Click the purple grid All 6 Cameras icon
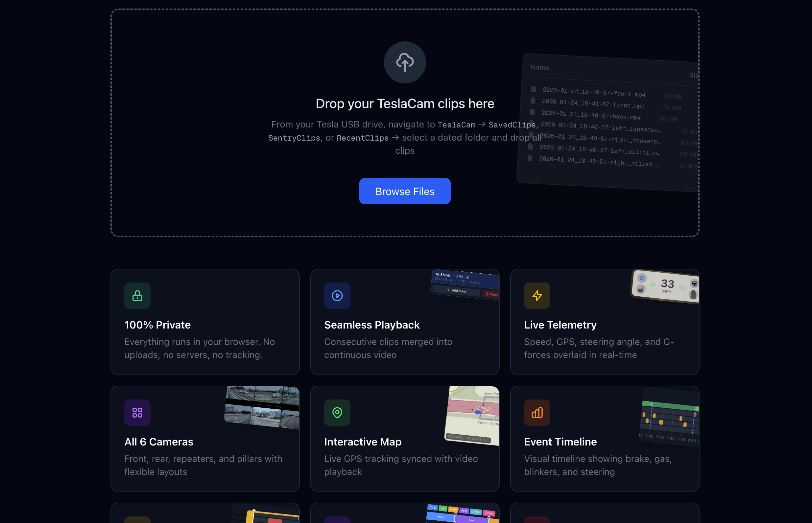The width and height of the screenshot is (812, 523). (137, 412)
